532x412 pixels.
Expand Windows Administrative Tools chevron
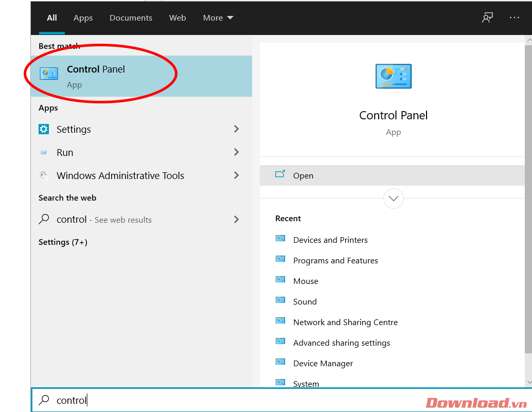[237, 175]
